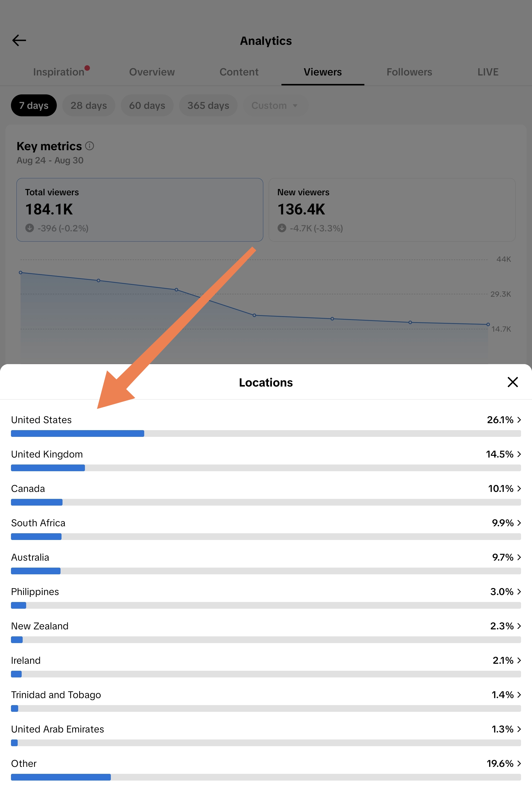Expand United Kingdom location chevron
This screenshot has height=797, width=532.
click(x=519, y=454)
